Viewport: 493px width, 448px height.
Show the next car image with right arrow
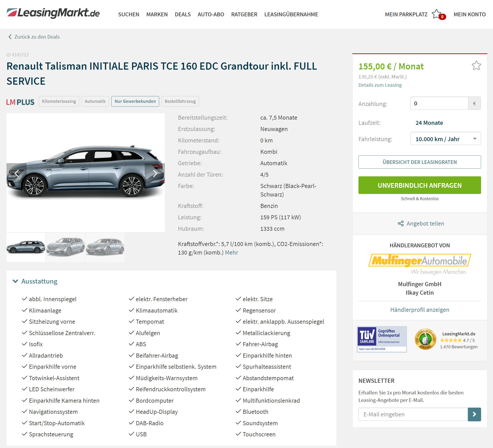(x=155, y=173)
